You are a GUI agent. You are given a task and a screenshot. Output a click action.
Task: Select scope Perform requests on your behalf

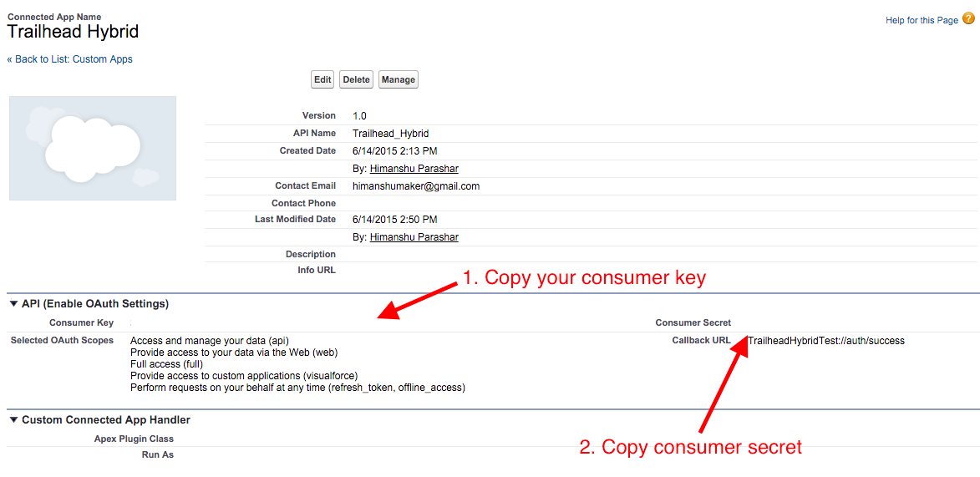click(x=297, y=388)
